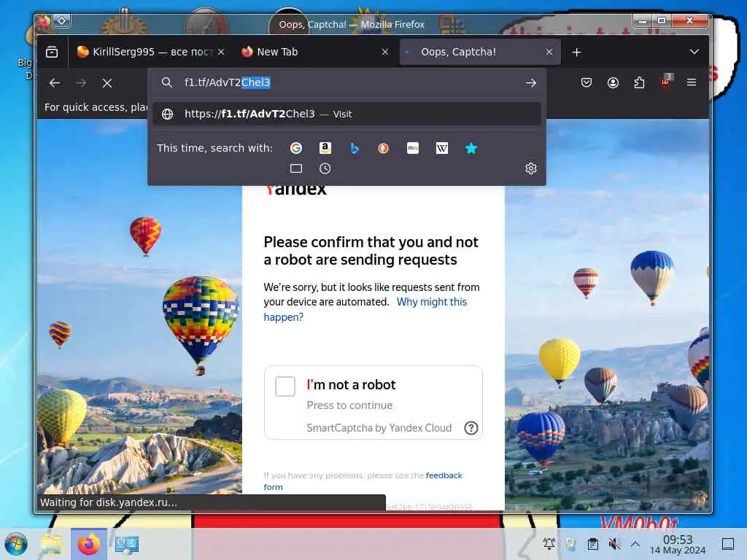Image resolution: width=747 pixels, height=560 pixels.
Task: Visit https://f1.tf/AdvT2Chel3 suggestion
Action: point(347,114)
